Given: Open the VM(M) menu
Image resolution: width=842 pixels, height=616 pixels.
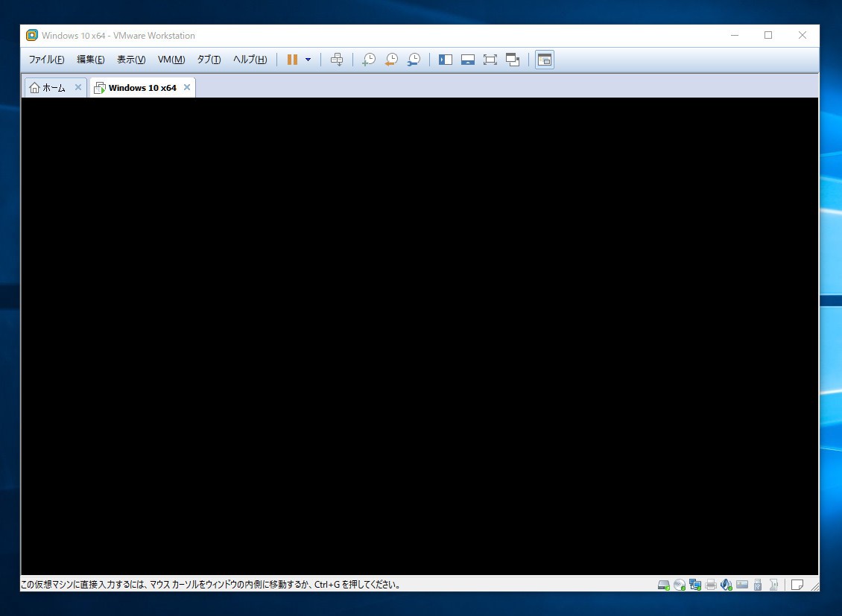Looking at the screenshot, I should pyautogui.click(x=171, y=60).
